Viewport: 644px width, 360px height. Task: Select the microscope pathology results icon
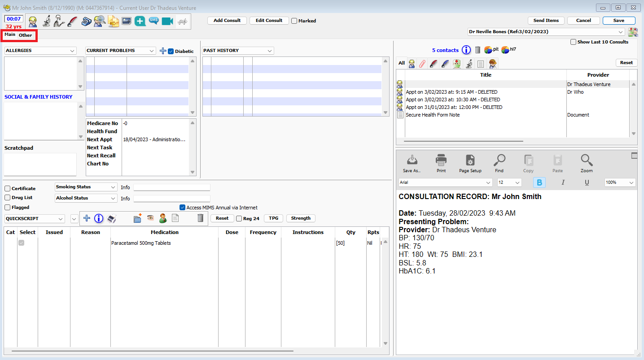(47, 21)
